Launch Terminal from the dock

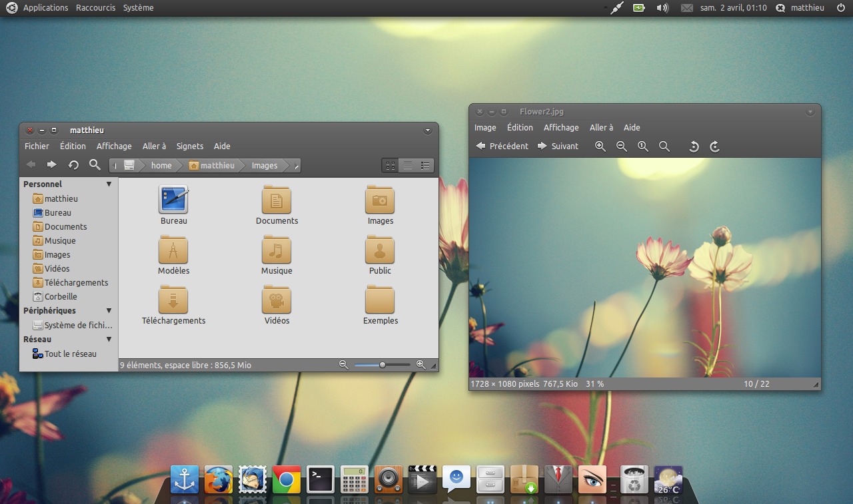[x=321, y=479]
